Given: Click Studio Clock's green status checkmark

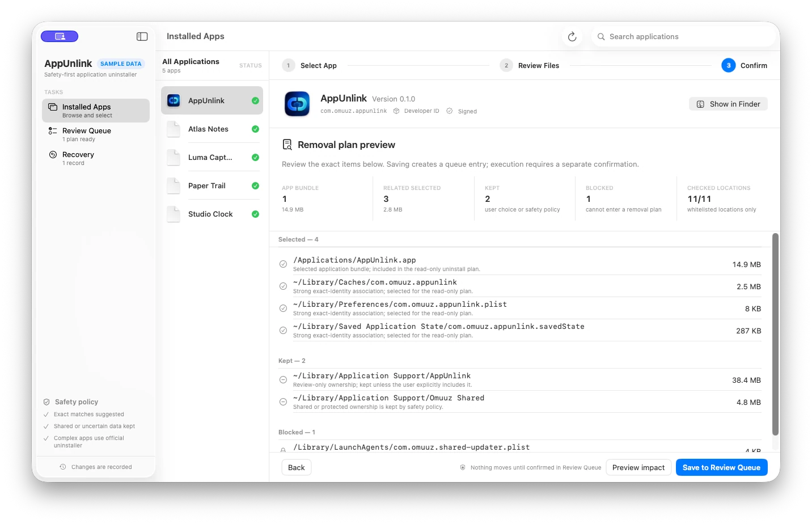Looking at the screenshot, I should pyautogui.click(x=255, y=214).
